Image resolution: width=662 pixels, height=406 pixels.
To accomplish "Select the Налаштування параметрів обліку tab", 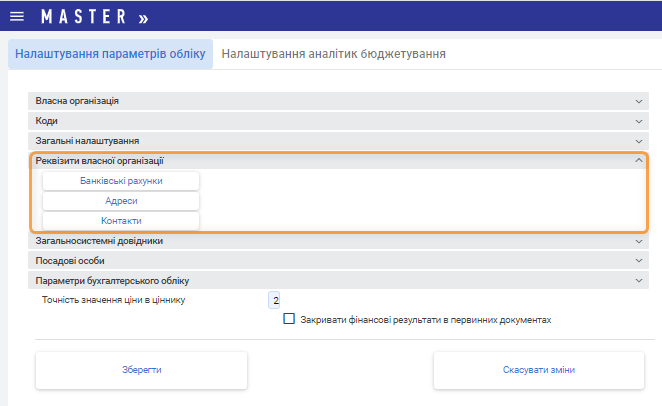I will pyautogui.click(x=111, y=53).
